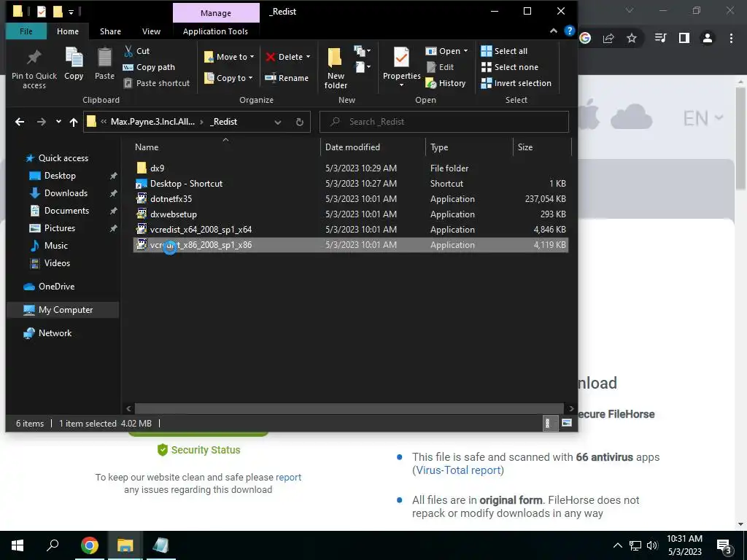This screenshot has height=560, width=747.
Task: Go back with the left arrow
Action: pos(20,122)
